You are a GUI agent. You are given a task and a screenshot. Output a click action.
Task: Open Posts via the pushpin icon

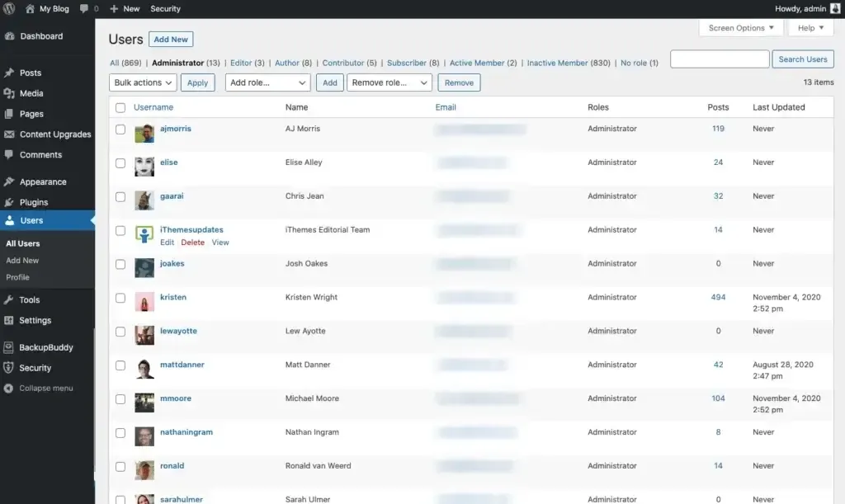(x=9, y=73)
